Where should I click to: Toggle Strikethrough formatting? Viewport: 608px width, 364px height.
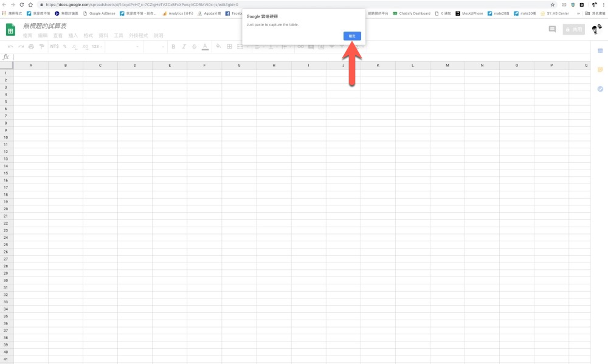click(195, 47)
